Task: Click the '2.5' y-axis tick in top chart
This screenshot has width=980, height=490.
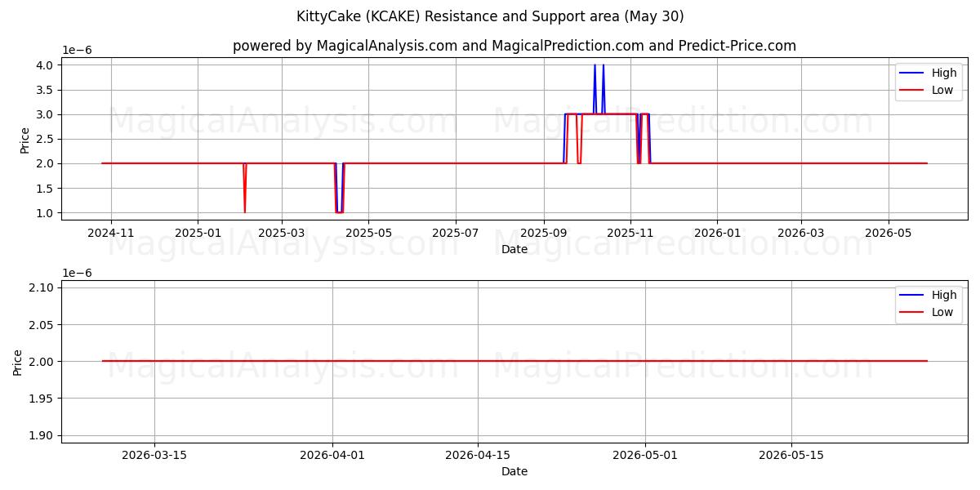Action: [44, 139]
